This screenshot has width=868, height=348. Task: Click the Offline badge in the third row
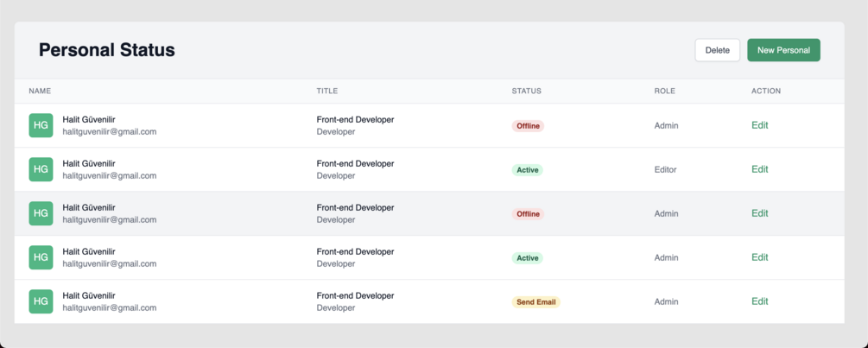click(x=528, y=214)
